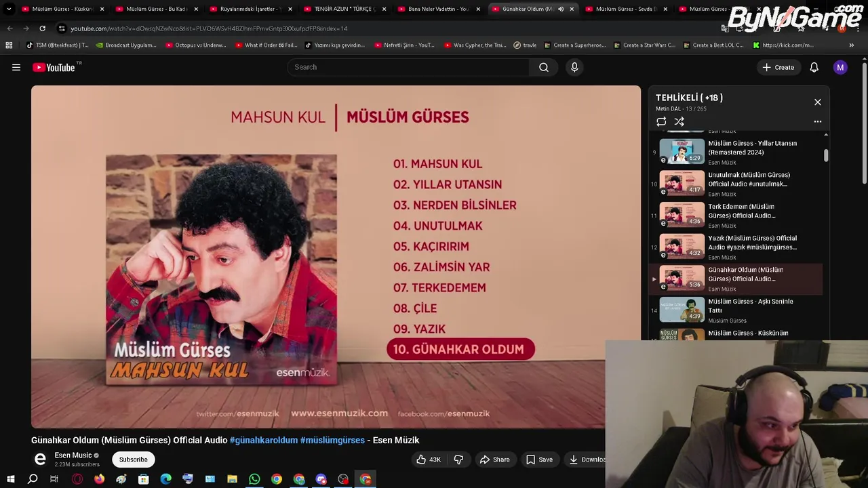Viewport: 868px width, 488px height.
Task: Play Aşkı Seninle Tattı from playlist
Action: [x=736, y=310]
